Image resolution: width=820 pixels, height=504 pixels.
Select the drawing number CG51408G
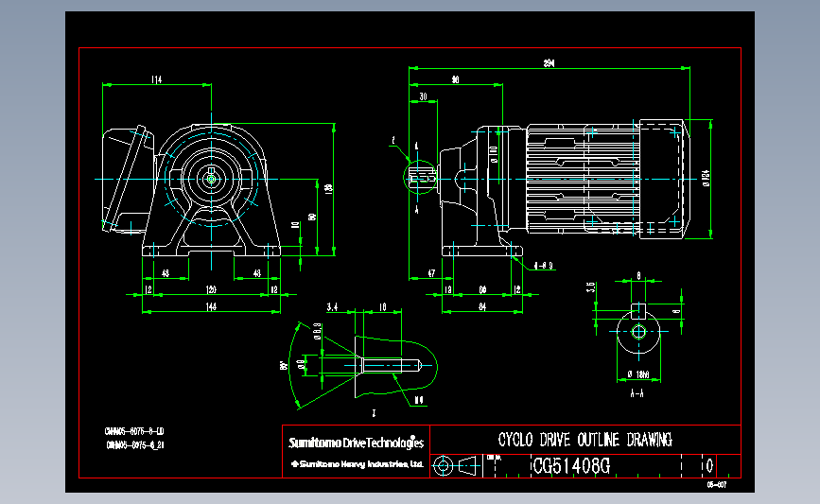[571, 466]
